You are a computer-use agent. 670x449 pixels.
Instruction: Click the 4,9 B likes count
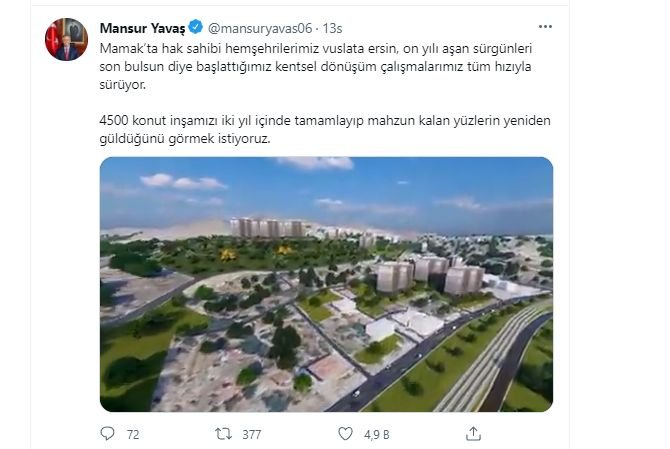(377, 434)
